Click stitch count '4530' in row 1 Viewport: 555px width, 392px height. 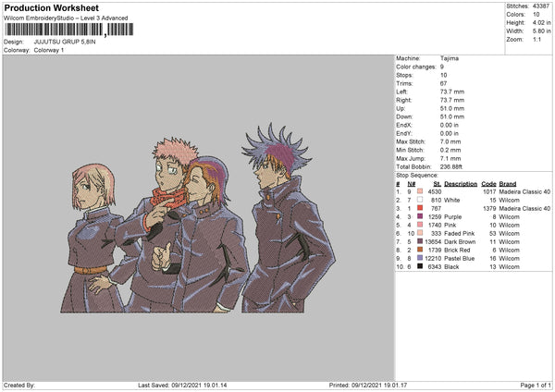[x=435, y=191]
